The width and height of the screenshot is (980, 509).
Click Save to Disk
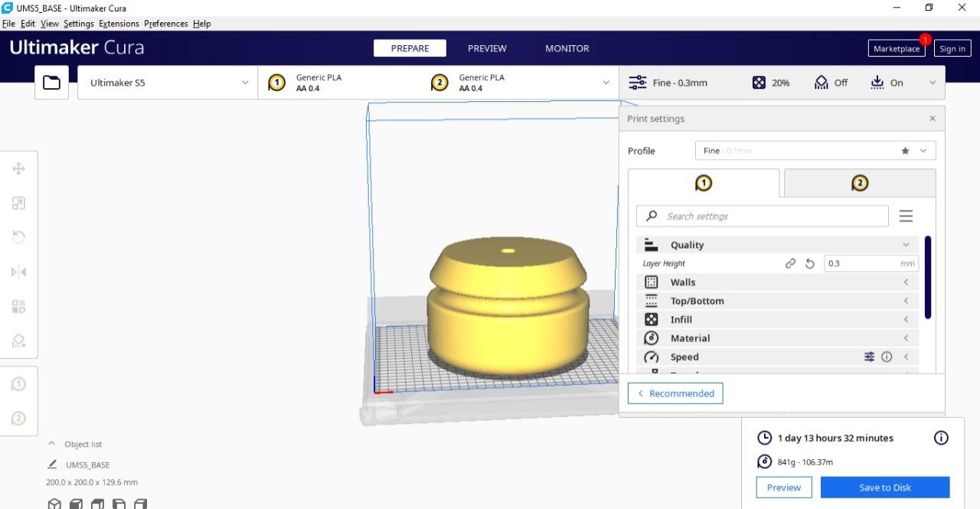885,488
